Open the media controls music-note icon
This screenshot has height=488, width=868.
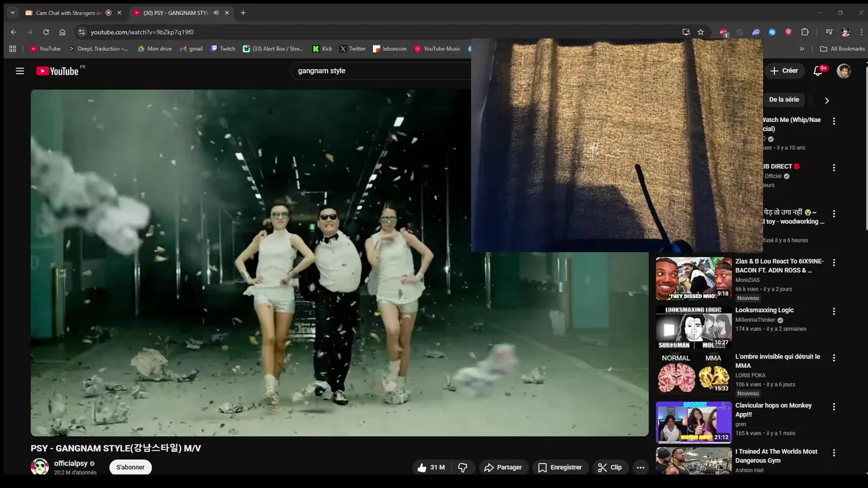pyautogui.click(x=829, y=32)
